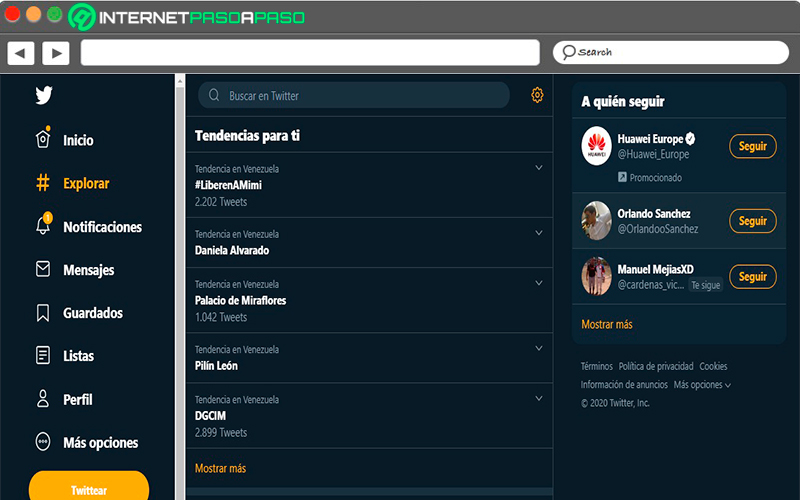Open Huawei Europe profile avatar
This screenshot has width=800, height=500.
[596, 146]
